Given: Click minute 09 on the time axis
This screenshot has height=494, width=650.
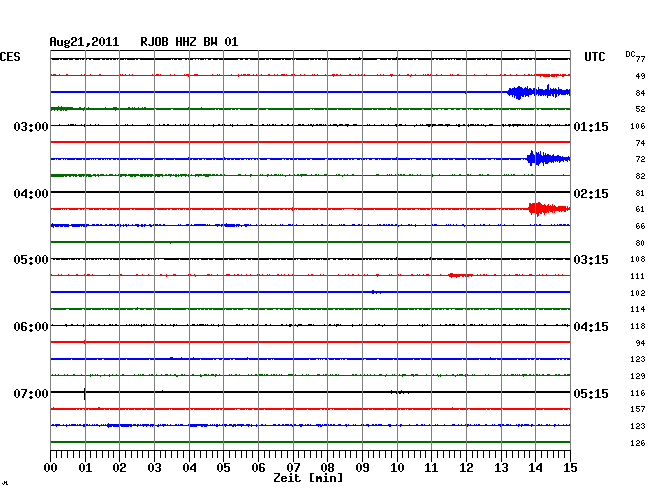Looking at the screenshot, I should tap(362, 468).
